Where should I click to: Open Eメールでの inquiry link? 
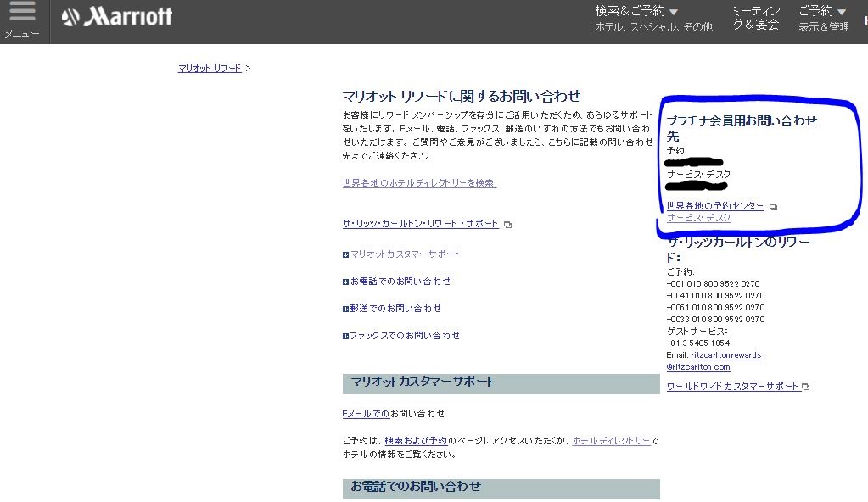point(366,414)
